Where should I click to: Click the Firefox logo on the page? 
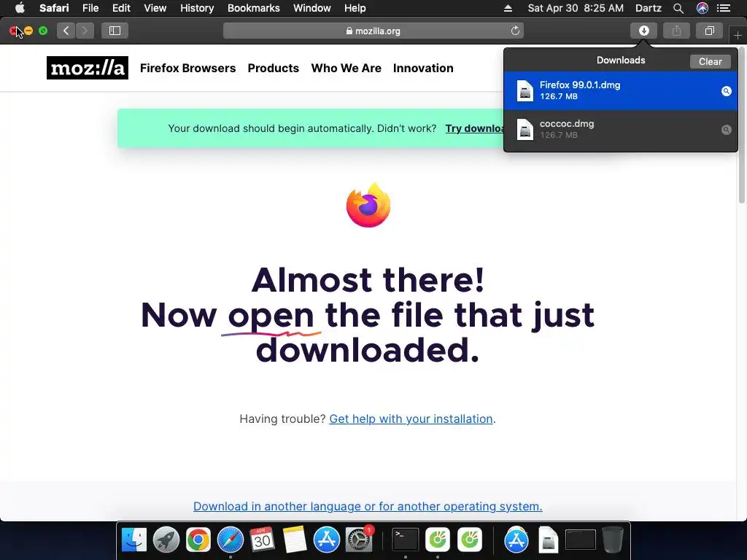click(x=368, y=205)
